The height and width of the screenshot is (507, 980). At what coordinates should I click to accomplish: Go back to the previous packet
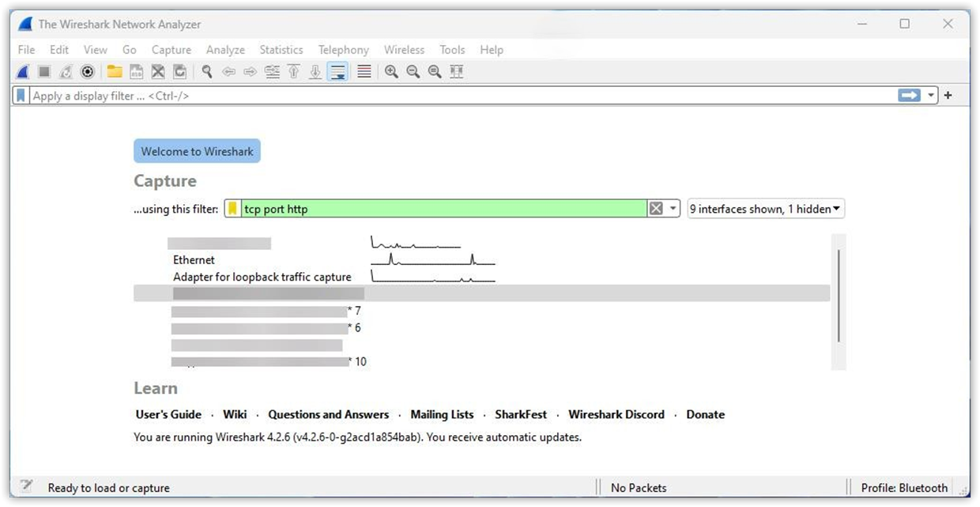click(x=229, y=72)
